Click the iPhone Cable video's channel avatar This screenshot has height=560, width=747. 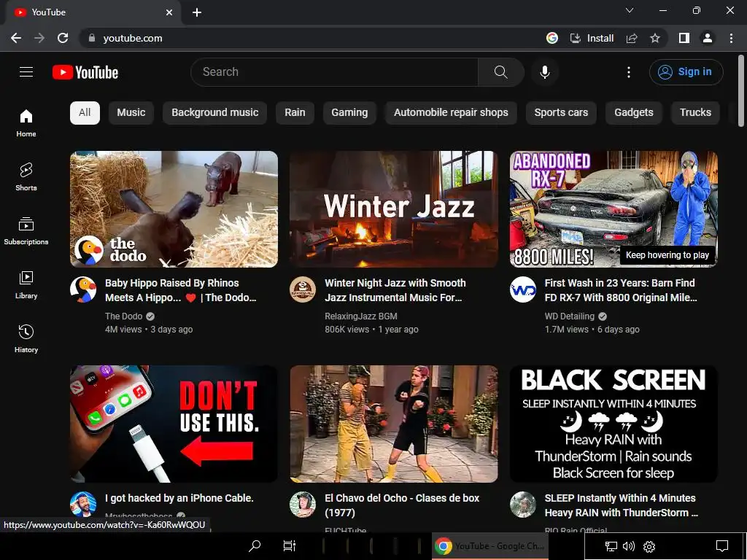(83, 505)
